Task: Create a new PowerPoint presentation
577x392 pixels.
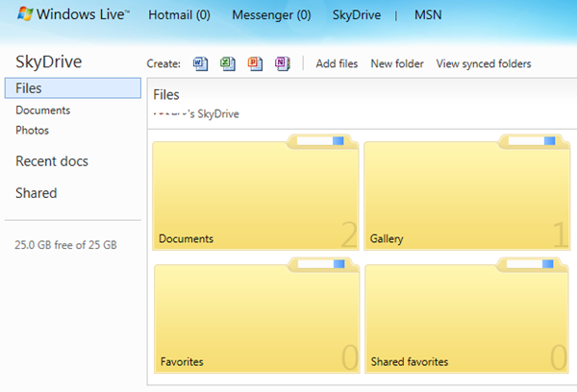Action: [x=254, y=63]
